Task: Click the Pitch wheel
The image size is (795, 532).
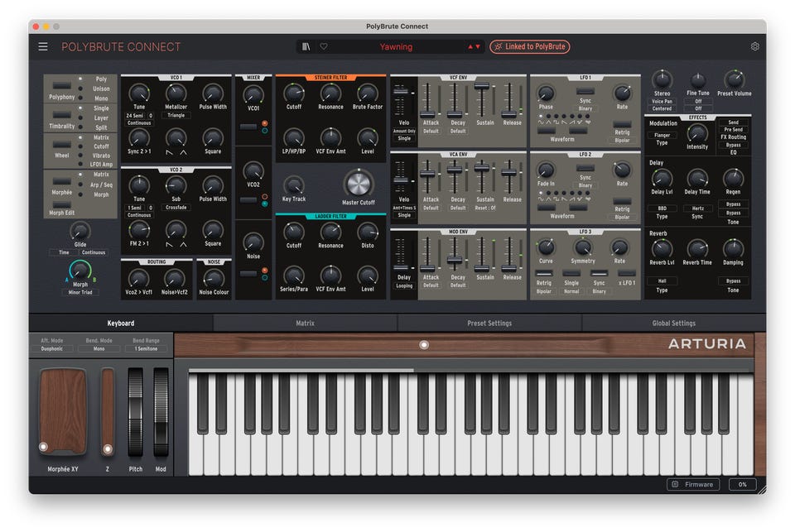Action: [135, 412]
